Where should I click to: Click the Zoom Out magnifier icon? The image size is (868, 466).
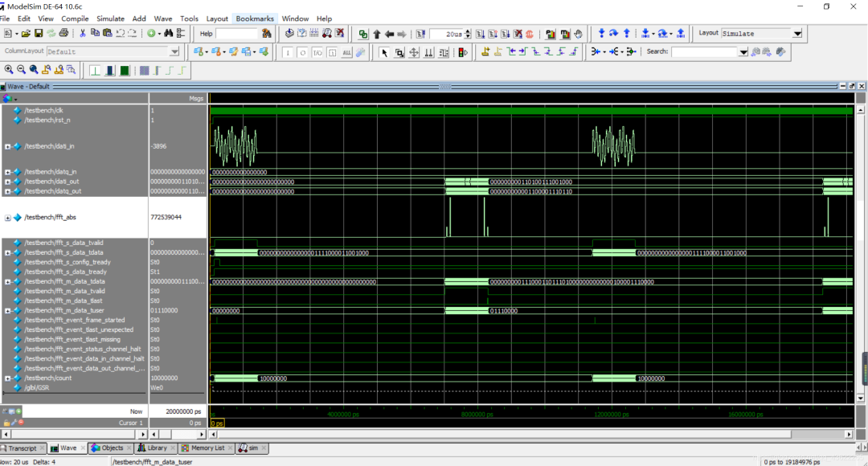coord(21,70)
